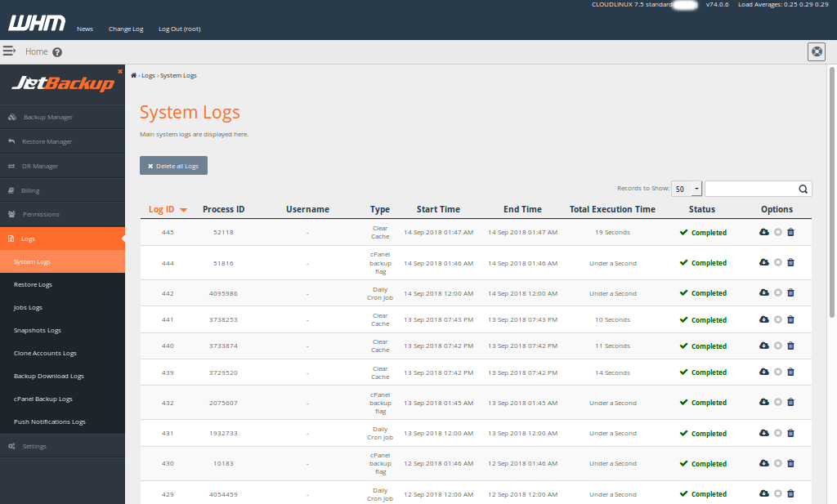Click News link in WHM header

85,29
